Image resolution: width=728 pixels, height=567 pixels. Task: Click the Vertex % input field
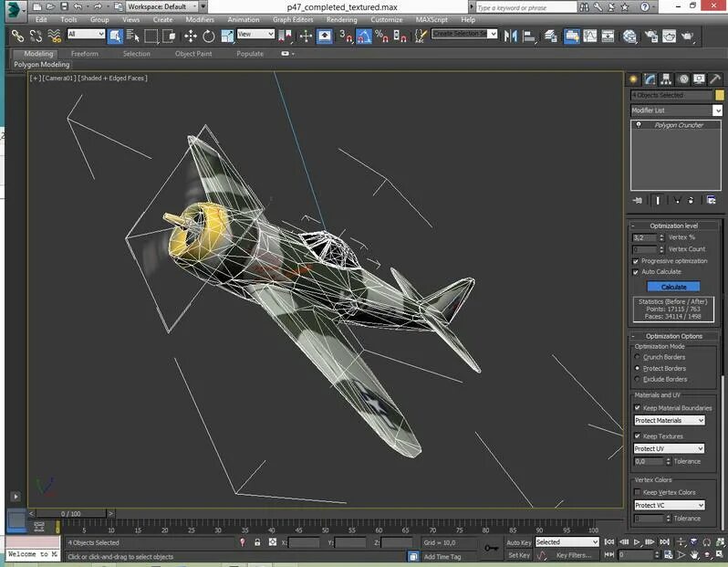coord(644,237)
